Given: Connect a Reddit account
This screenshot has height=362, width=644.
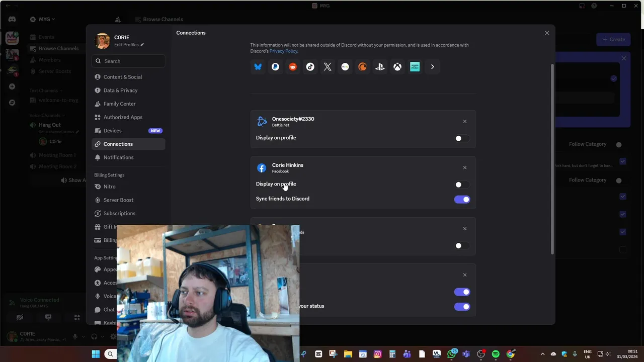Looking at the screenshot, I should click(293, 67).
